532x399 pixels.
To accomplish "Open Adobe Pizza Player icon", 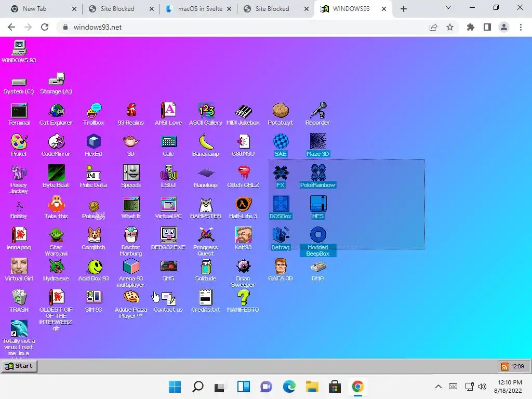I will pos(131,304).
